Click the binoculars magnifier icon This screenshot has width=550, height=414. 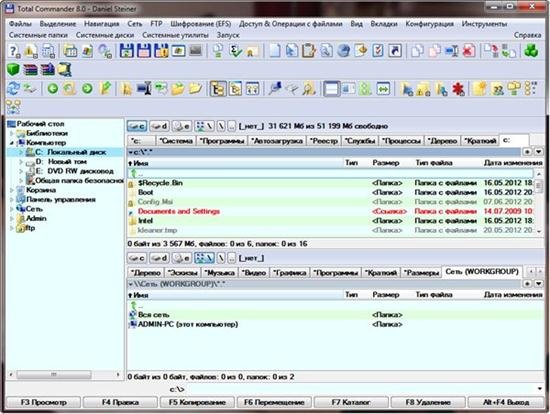click(309, 88)
